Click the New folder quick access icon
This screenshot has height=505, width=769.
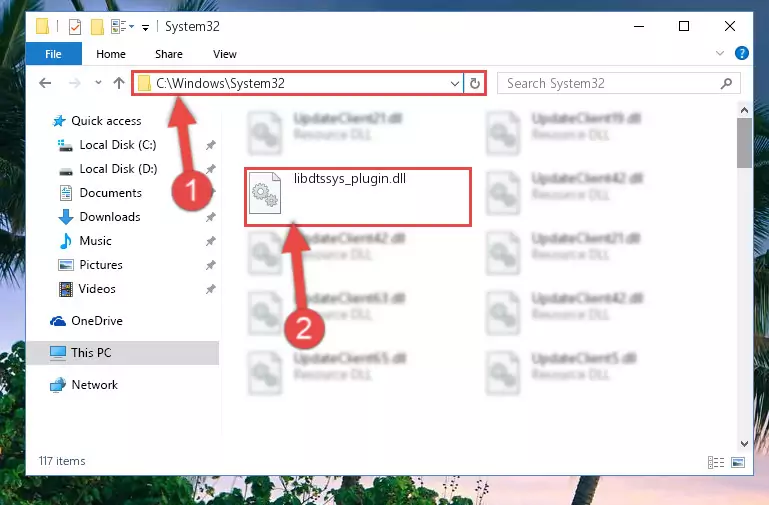click(97, 26)
